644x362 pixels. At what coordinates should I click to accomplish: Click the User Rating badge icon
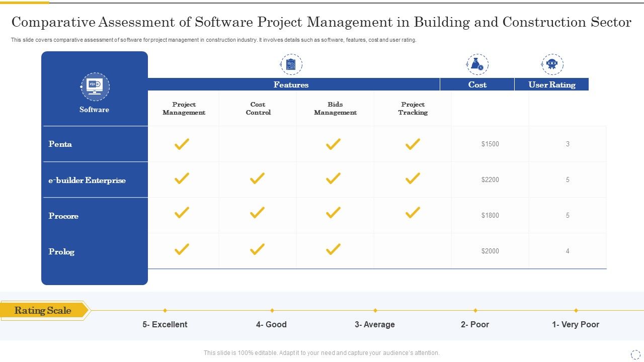[x=552, y=64]
